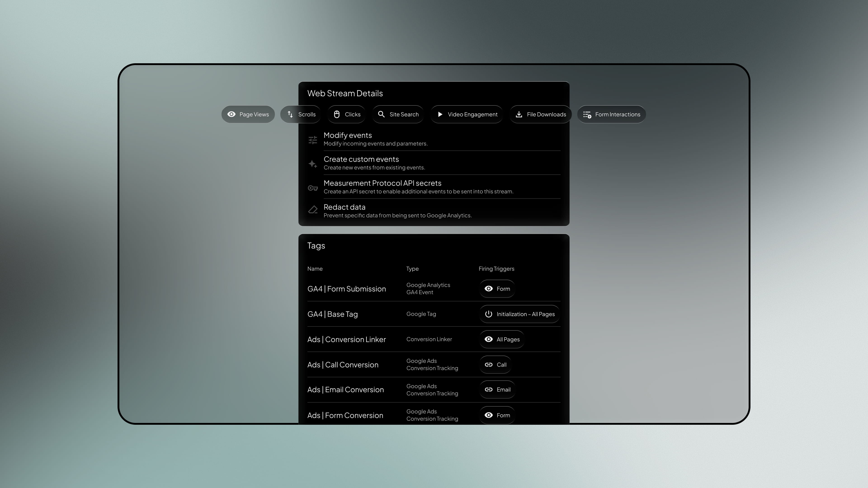Screen dimensions: 868x488
Task: Open the Ads | Email Conversion tag
Action: click(x=345, y=390)
